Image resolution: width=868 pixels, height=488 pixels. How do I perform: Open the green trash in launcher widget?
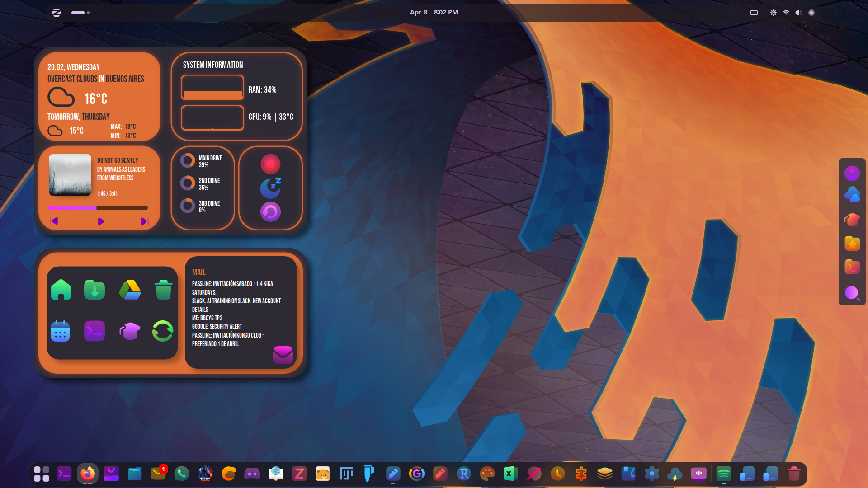[163, 290]
